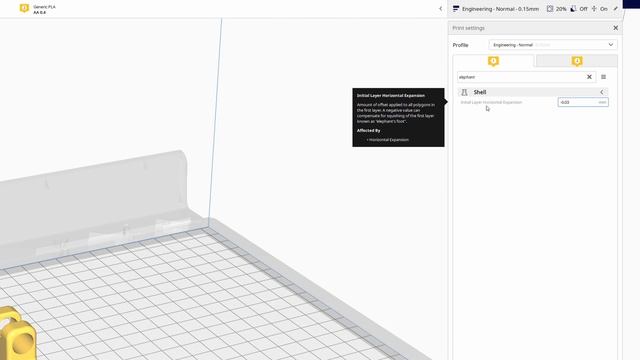Open the setting visibility hamburger menu
The width and height of the screenshot is (640, 360).
[x=604, y=77]
